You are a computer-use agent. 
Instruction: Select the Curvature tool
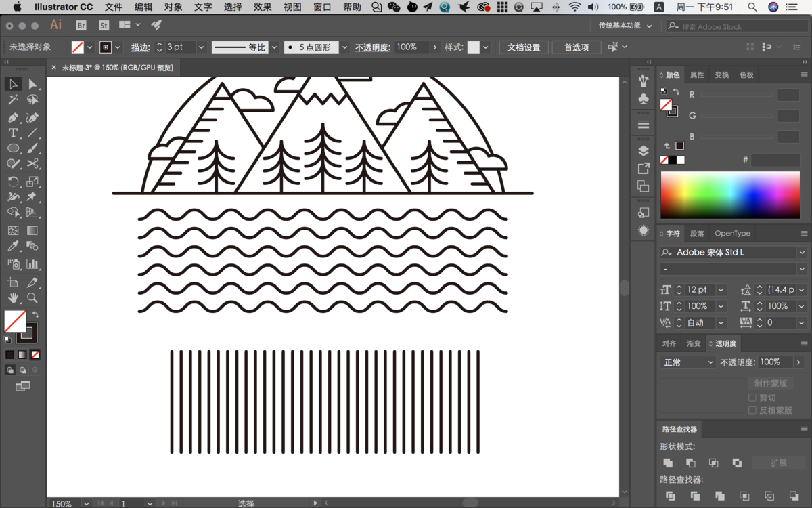[32, 117]
